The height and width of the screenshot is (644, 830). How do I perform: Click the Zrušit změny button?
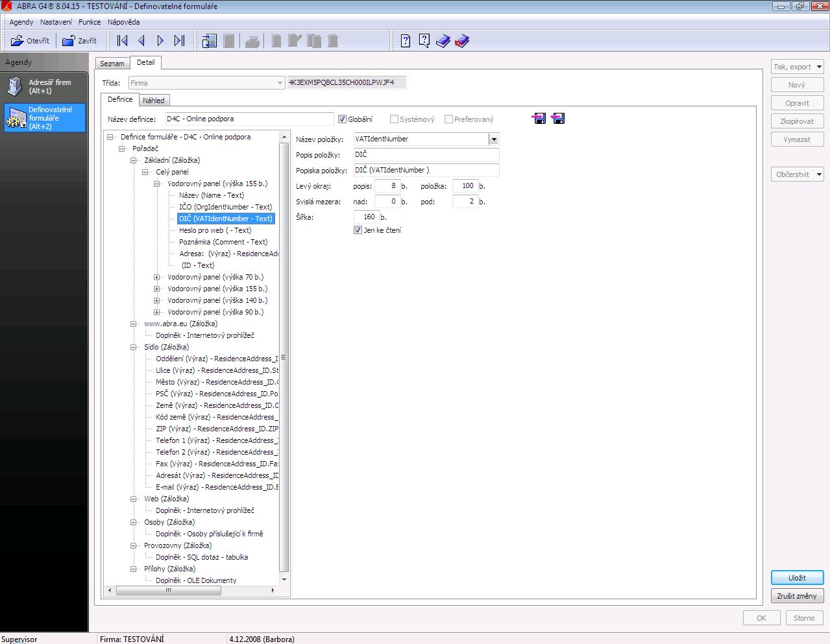(798, 596)
